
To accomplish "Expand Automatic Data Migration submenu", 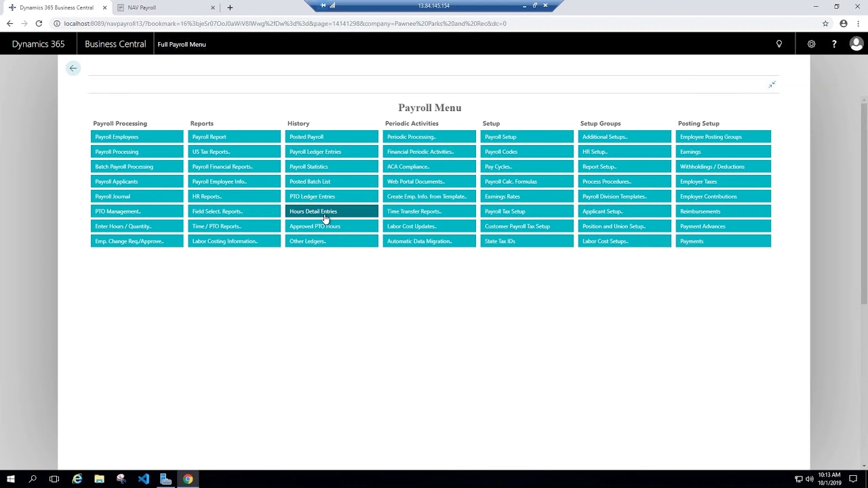I will pos(429,241).
